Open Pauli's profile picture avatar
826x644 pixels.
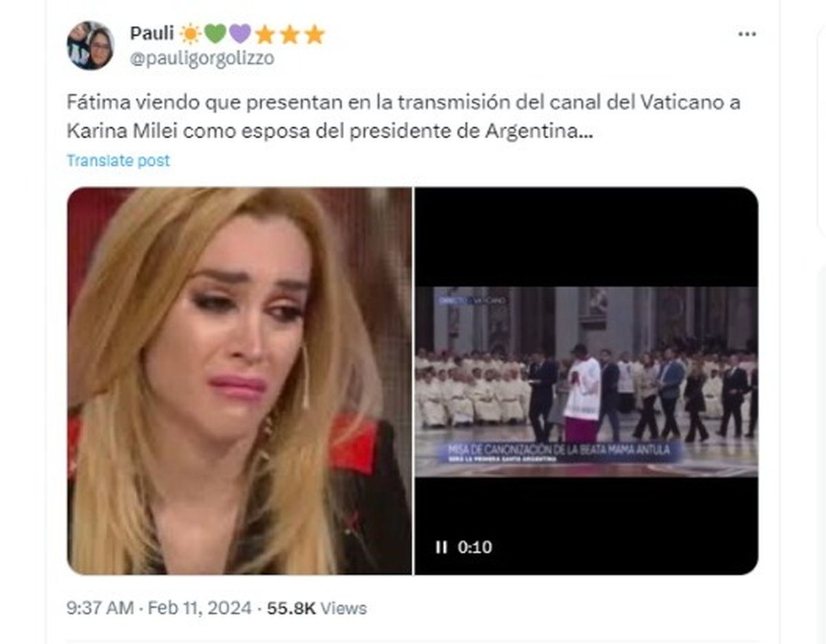[90, 45]
